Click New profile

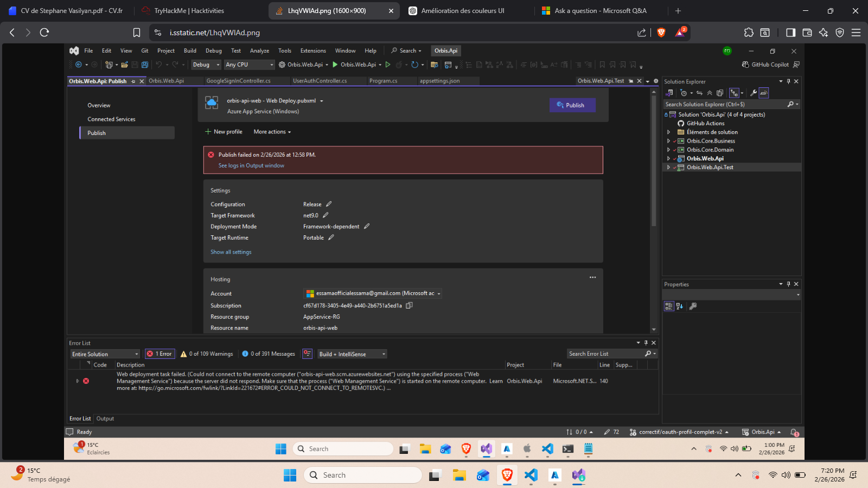coord(224,132)
